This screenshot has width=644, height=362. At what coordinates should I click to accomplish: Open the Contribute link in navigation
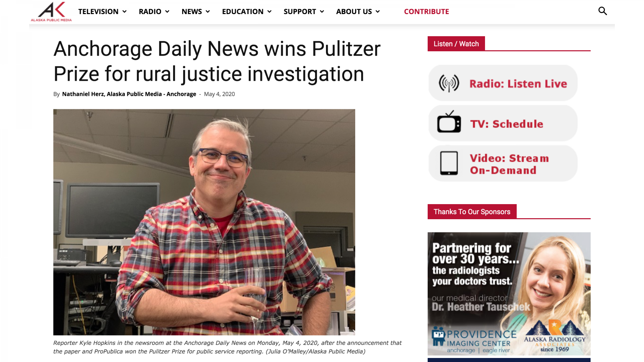tap(426, 11)
